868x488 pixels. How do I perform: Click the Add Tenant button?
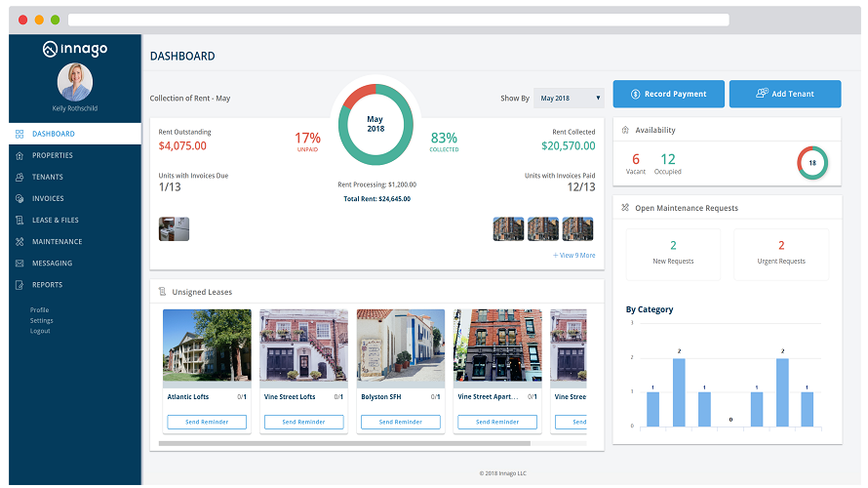[784, 94]
